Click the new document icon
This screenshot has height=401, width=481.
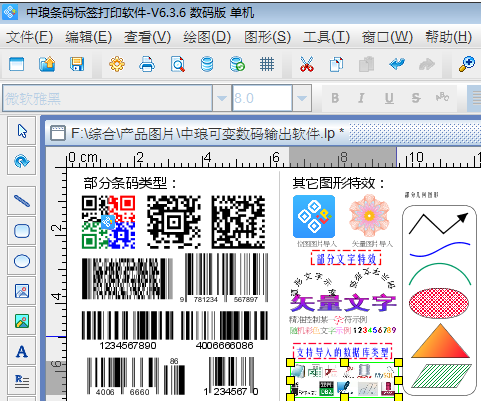pos(17,64)
